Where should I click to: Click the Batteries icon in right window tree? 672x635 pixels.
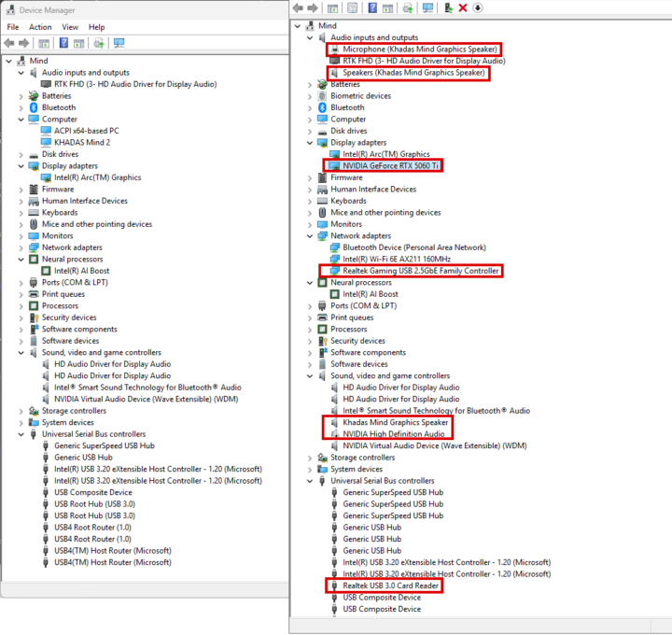[x=322, y=84]
